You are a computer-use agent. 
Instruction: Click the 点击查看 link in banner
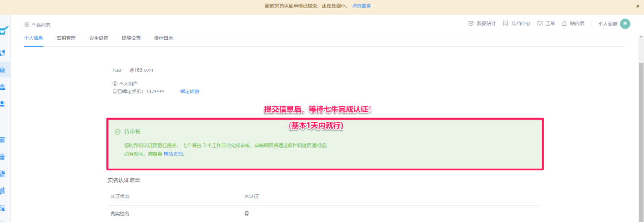(361, 6)
